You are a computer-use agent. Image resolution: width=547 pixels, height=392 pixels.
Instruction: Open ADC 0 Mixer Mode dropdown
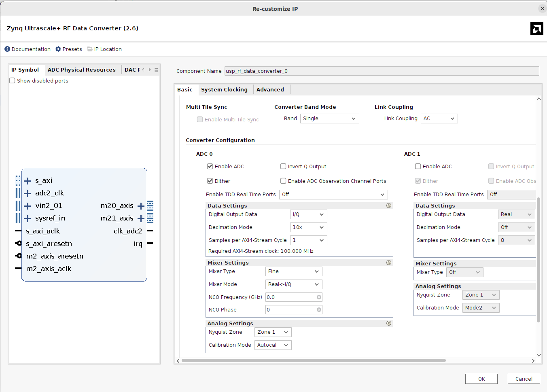[x=294, y=284]
